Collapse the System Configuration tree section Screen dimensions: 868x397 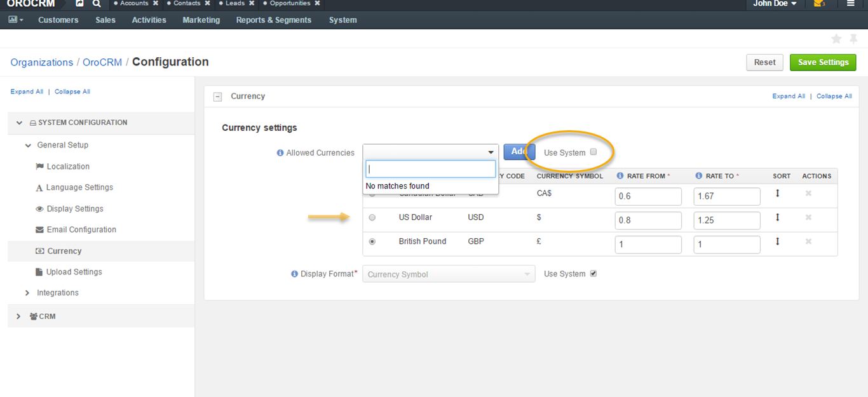[x=18, y=123]
